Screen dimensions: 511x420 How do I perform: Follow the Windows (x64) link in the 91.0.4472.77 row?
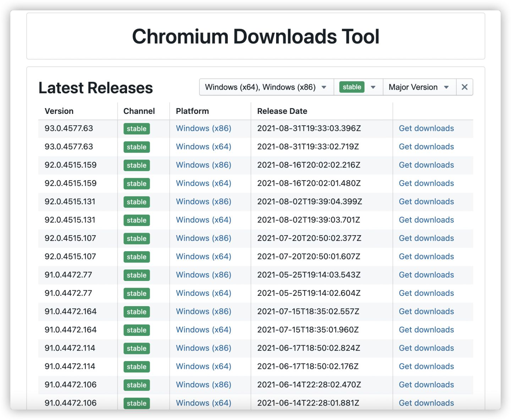point(203,293)
